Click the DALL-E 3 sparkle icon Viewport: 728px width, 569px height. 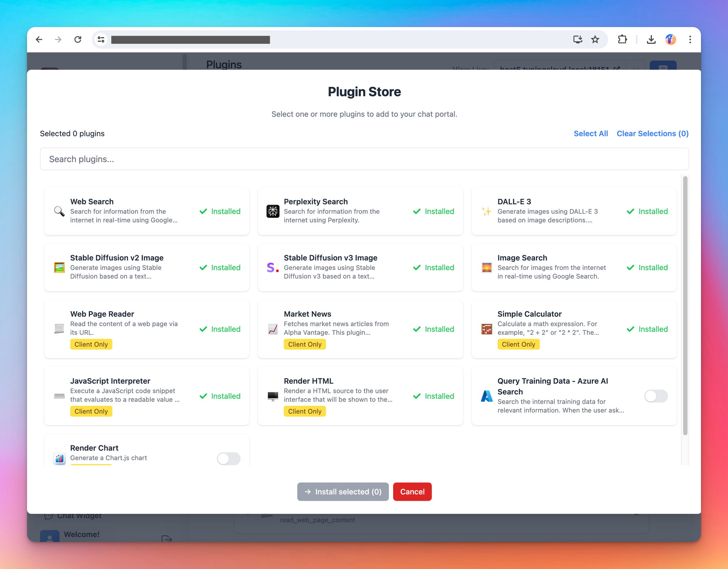[x=487, y=211]
